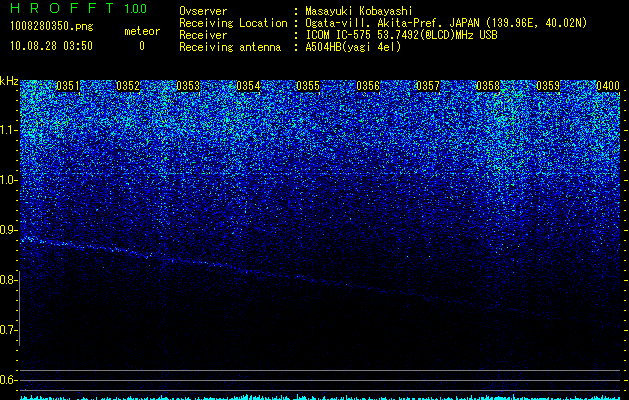The width and height of the screenshot is (629, 400).
Task: Click the meteor label
Action: pos(142,31)
